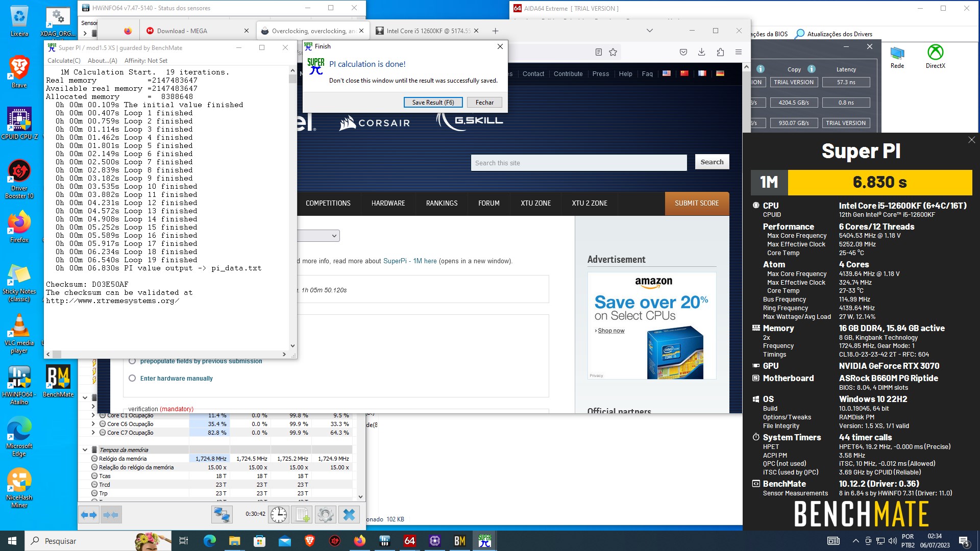Click BenchMate BM icon in taskbar
This screenshot has height=551, width=980.
459,541
